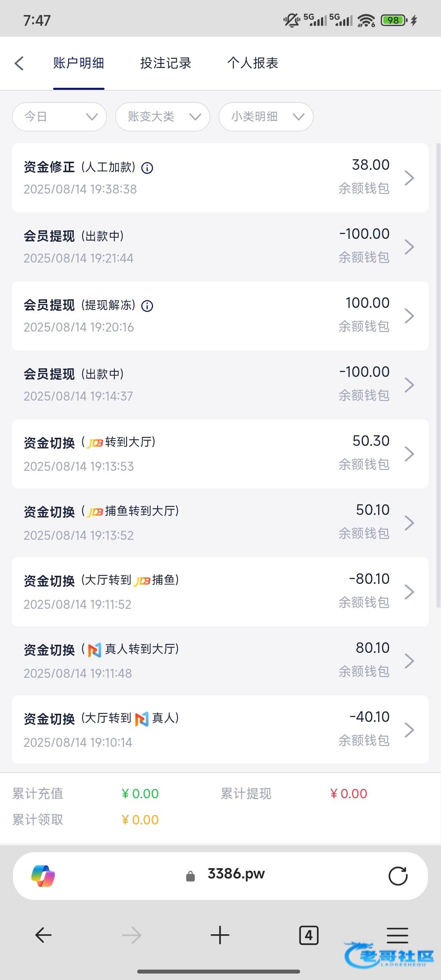Expand the 今日 date filter dropdown
This screenshot has width=441, height=980.
pyautogui.click(x=60, y=117)
